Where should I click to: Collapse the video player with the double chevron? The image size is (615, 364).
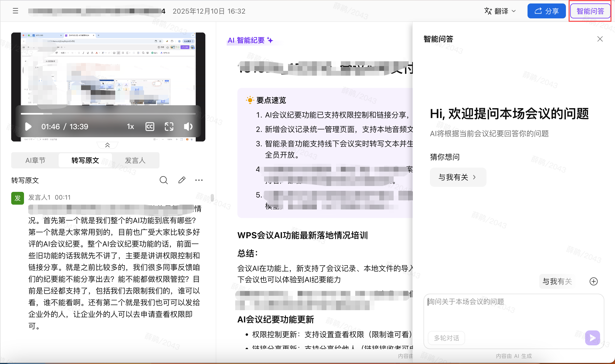tap(107, 145)
